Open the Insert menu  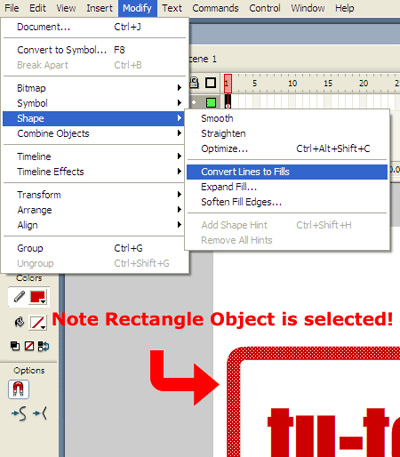tap(99, 8)
